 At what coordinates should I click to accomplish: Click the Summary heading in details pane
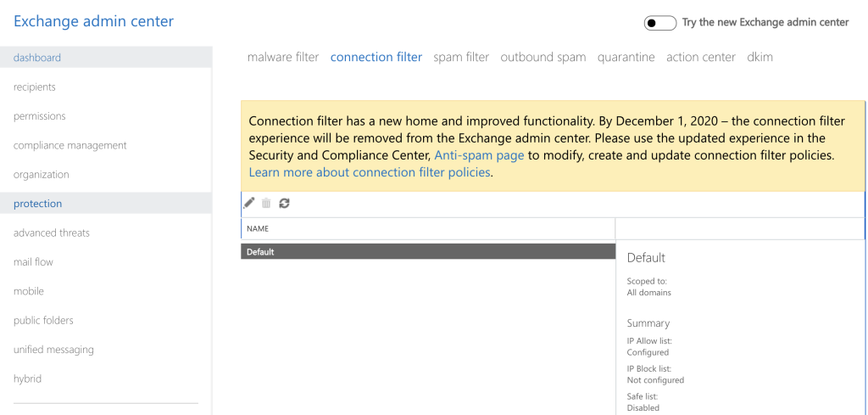[x=648, y=323]
